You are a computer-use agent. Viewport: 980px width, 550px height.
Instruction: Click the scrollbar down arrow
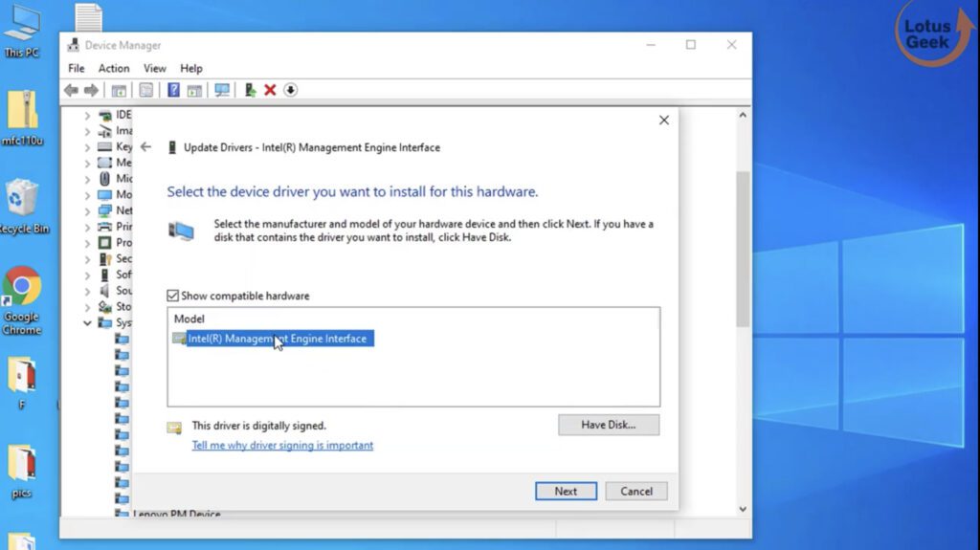(743, 510)
